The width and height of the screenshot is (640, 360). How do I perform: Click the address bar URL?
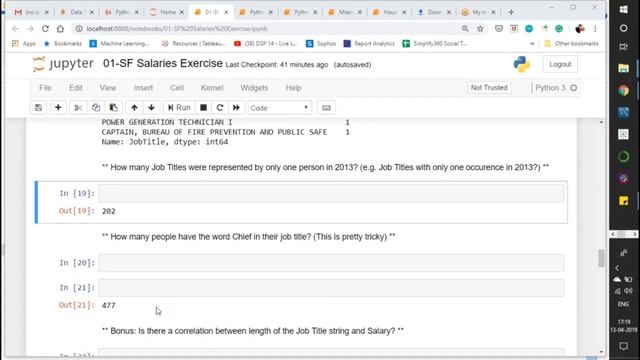(177, 29)
